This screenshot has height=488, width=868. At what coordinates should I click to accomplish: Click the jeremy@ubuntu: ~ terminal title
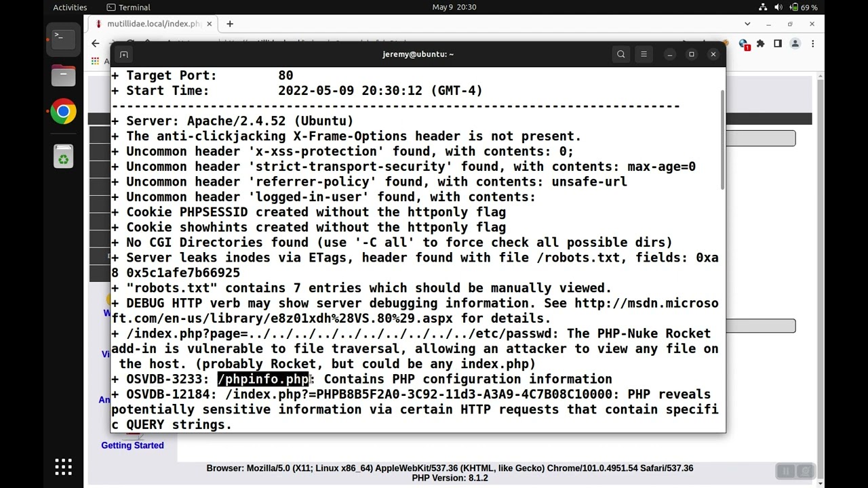click(418, 54)
